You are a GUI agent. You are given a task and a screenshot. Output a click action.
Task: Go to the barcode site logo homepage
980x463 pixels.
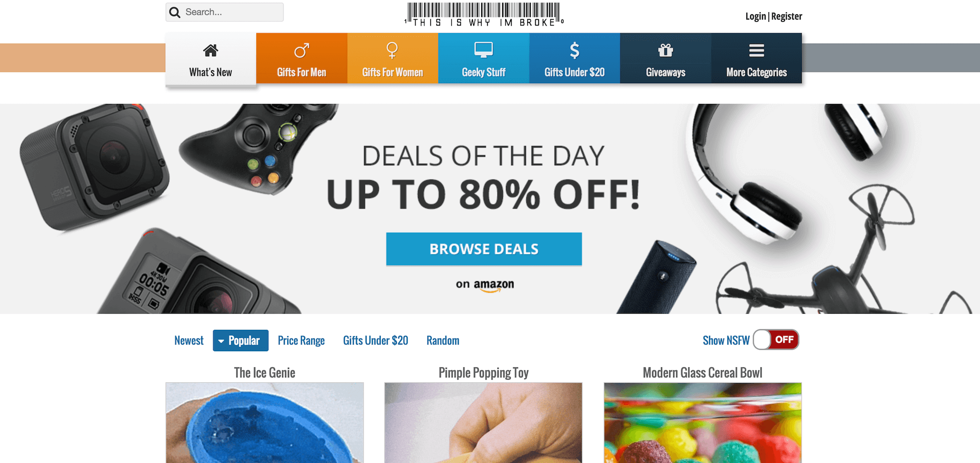pos(484,14)
